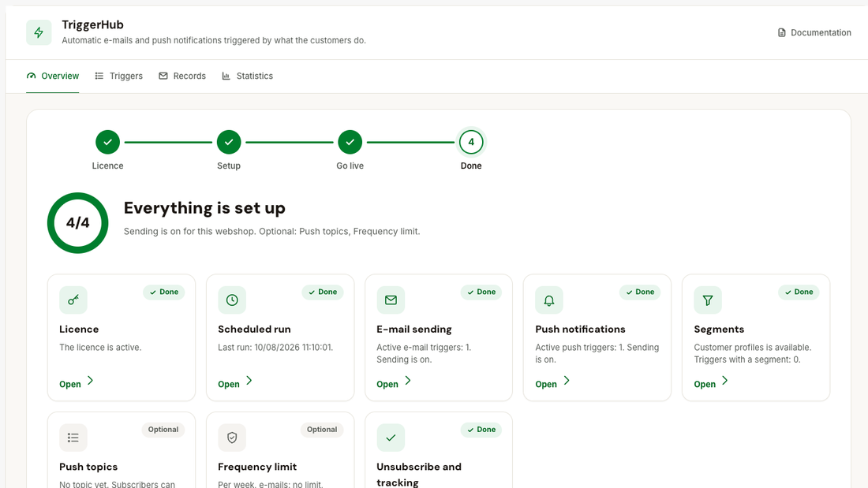Click the Triggers list icon

click(99, 76)
